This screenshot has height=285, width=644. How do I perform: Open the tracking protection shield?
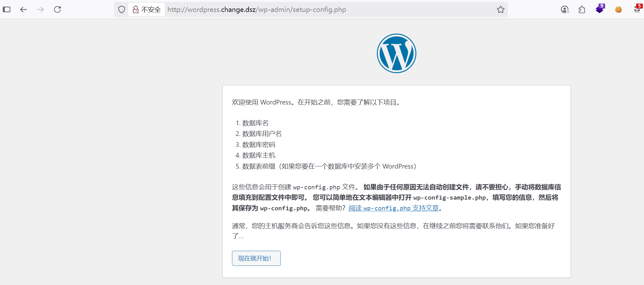(x=122, y=9)
